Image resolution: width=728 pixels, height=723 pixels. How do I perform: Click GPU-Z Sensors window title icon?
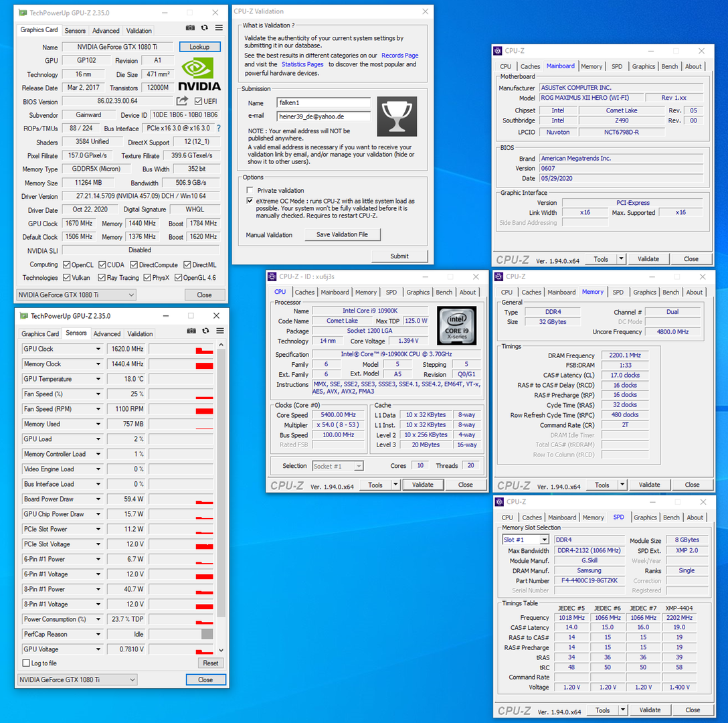tap(23, 316)
